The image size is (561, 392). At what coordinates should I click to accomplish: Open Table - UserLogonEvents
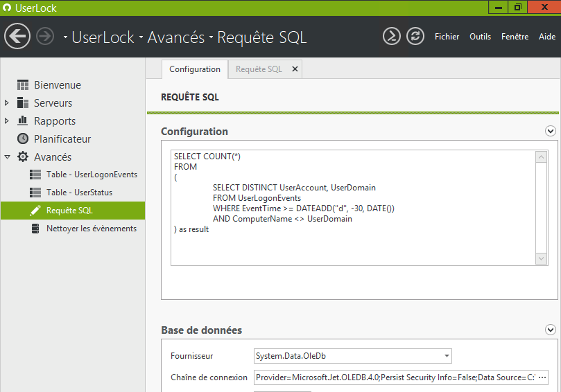(92, 175)
